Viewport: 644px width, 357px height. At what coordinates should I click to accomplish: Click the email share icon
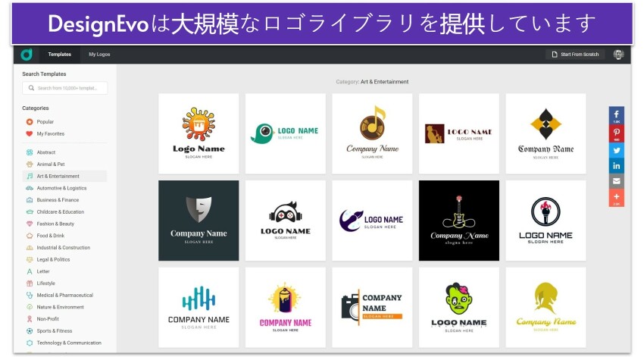pyautogui.click(x=616, y=181)
